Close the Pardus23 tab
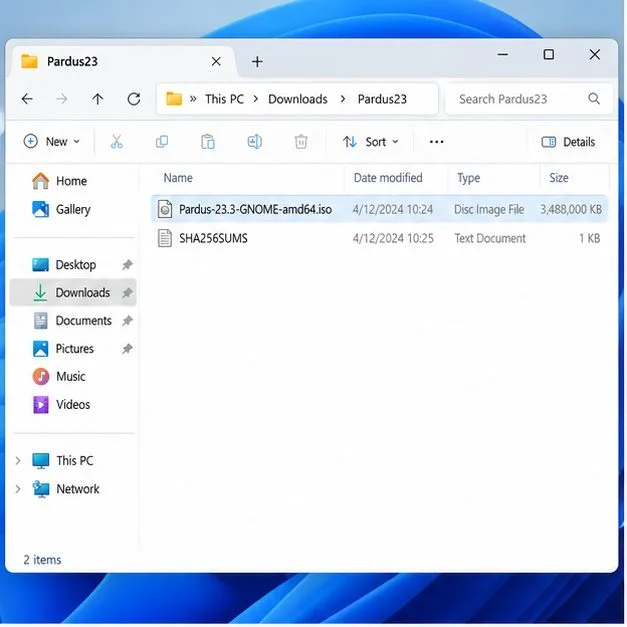 pos(216,62)
